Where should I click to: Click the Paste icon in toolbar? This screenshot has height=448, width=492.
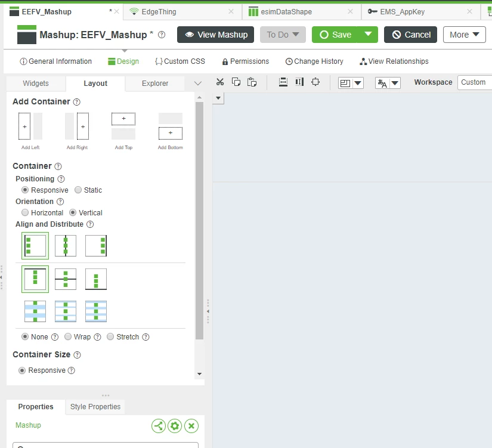pos(252,82)
